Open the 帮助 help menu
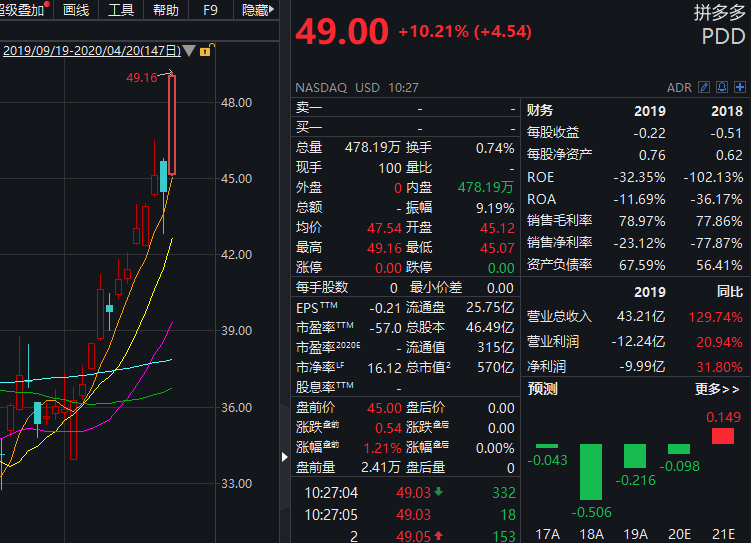The image size is (751, 543). (x=166, y=10)
